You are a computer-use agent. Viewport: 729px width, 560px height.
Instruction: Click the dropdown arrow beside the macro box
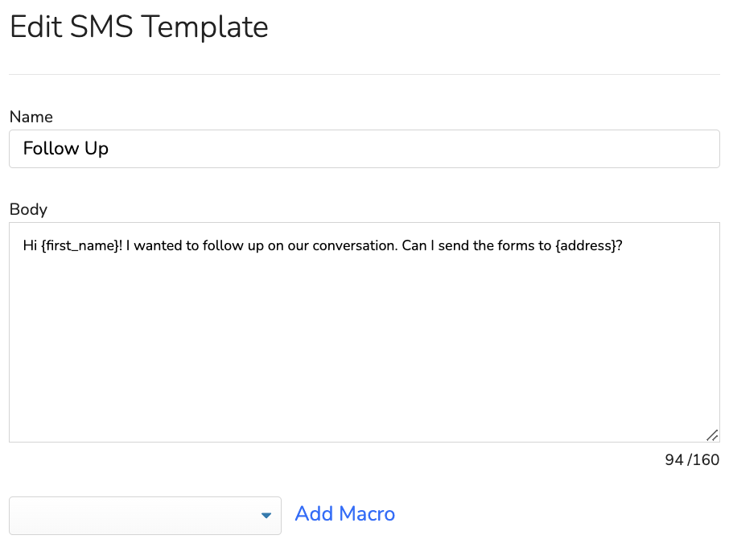point(267,515)
